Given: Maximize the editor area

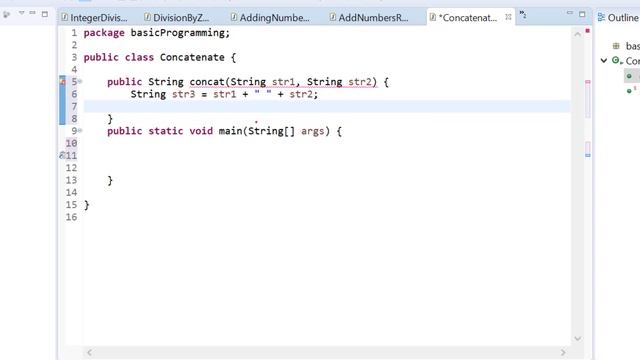Looking at the screenshot, I should [582, 14].
